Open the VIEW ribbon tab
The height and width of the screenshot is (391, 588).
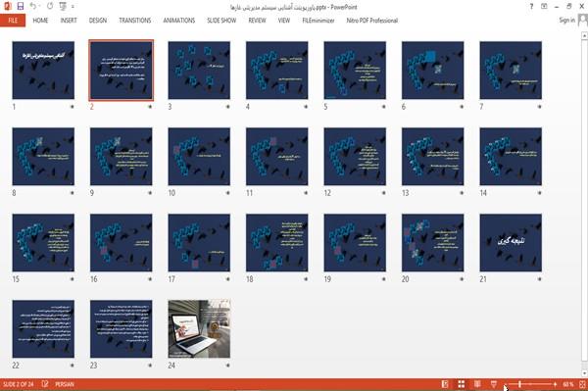click(x=284, y=21)
